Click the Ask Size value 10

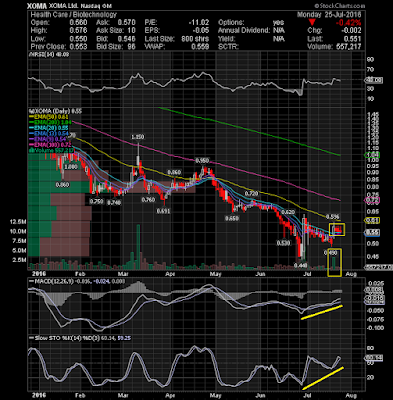tap(131, 31)
